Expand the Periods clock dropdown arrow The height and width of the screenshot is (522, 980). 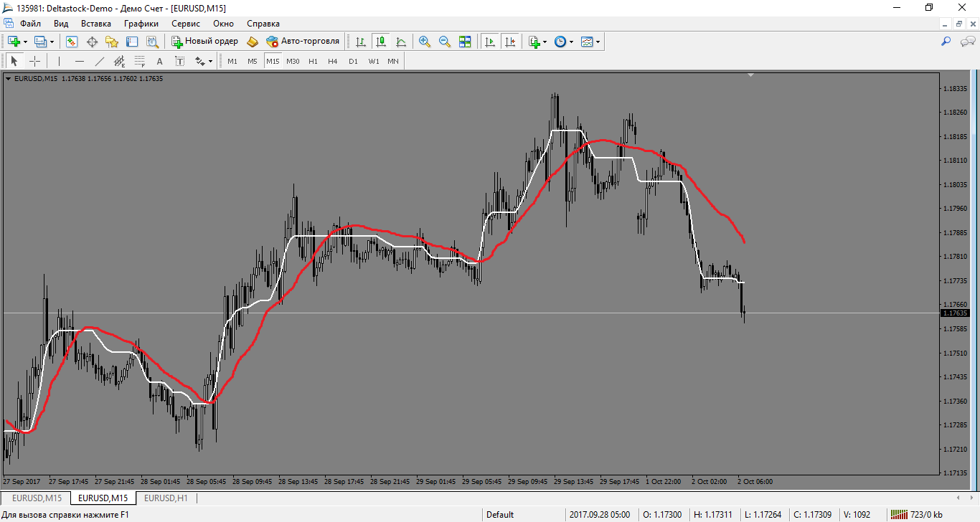coord(572,42)
